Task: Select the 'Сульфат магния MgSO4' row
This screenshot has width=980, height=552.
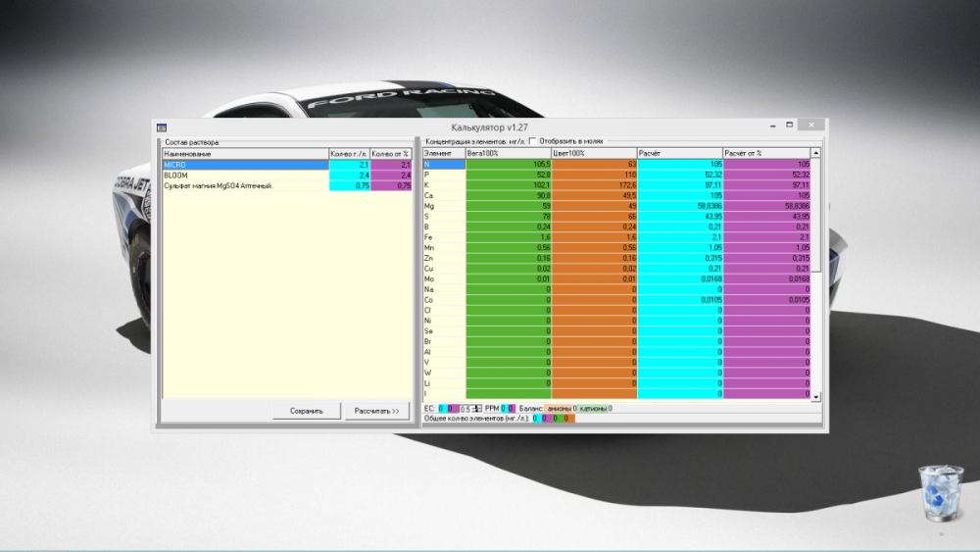Action: coord(287,185)
